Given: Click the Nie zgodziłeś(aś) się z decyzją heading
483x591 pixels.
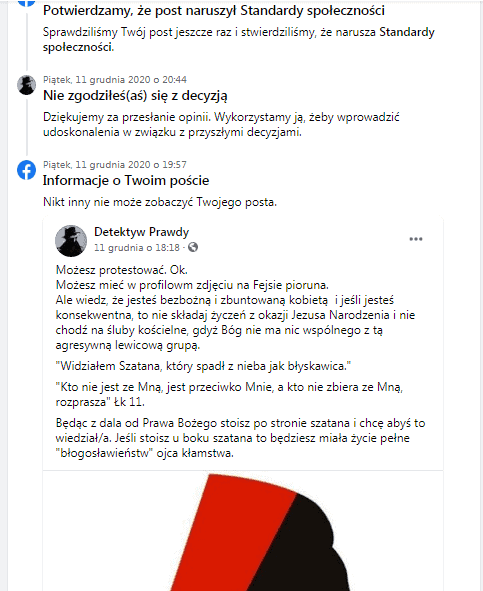Looking at the screenshot, I should coord(135,96).
